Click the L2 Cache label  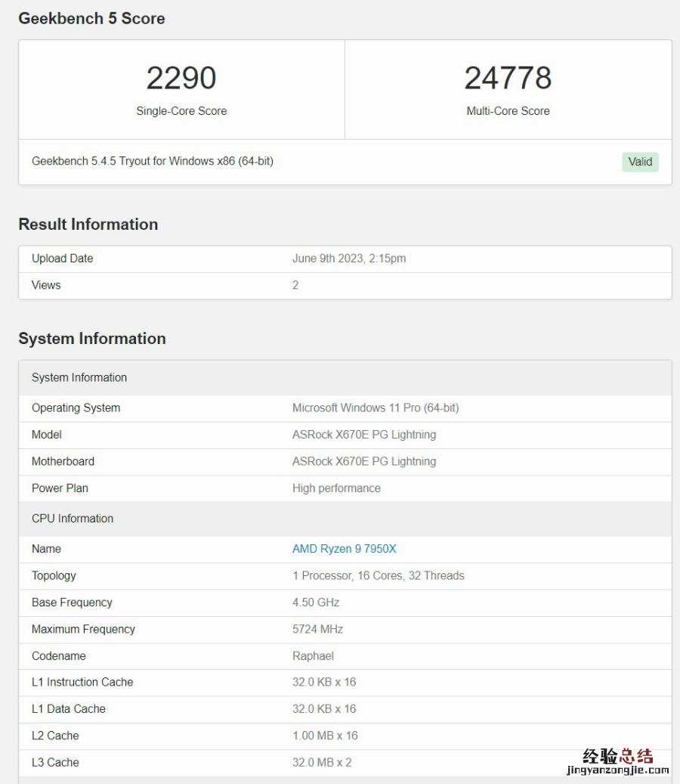pos(55,736)
